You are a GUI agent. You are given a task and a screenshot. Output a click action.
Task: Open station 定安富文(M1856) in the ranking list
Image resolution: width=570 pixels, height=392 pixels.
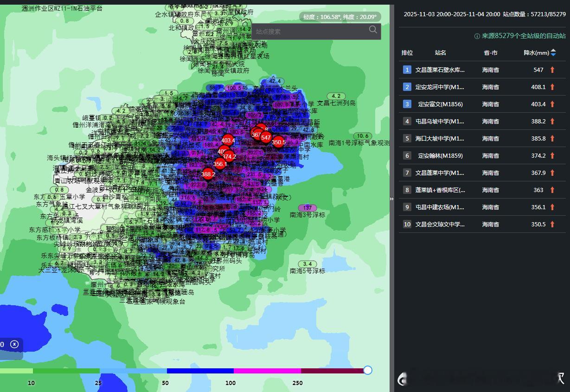(x=440, y=104)
